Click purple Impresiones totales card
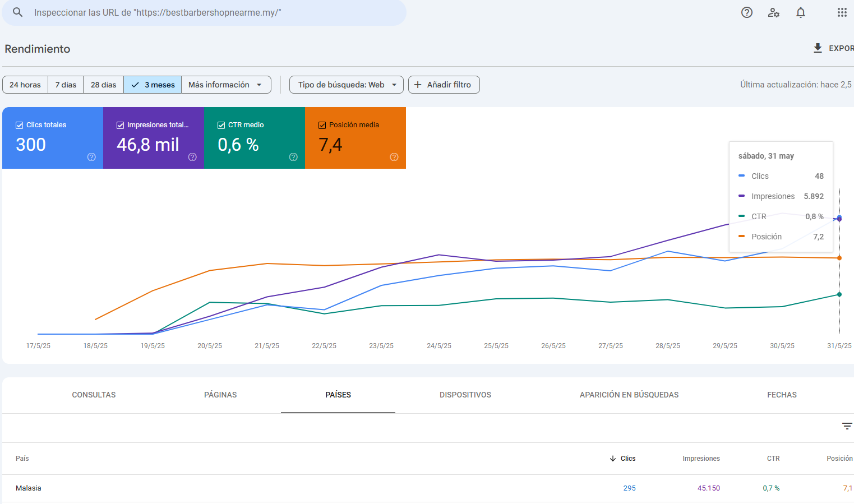854x504 pixels. [x=154, y=138]
